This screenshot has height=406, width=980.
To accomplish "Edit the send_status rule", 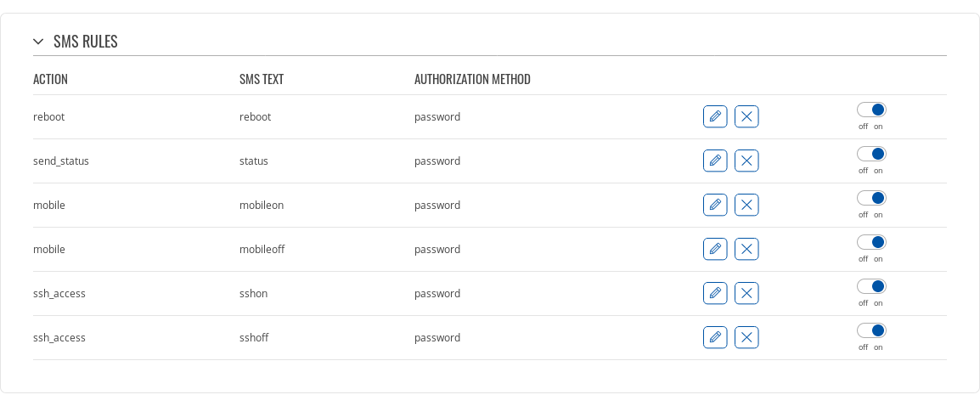I will pos(715,161).
